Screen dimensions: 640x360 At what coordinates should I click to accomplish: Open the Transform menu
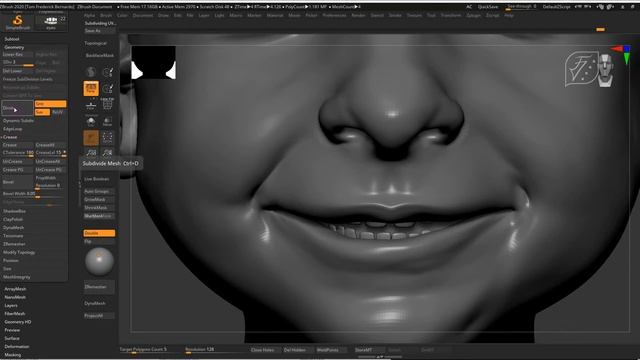tap(451, 16)
